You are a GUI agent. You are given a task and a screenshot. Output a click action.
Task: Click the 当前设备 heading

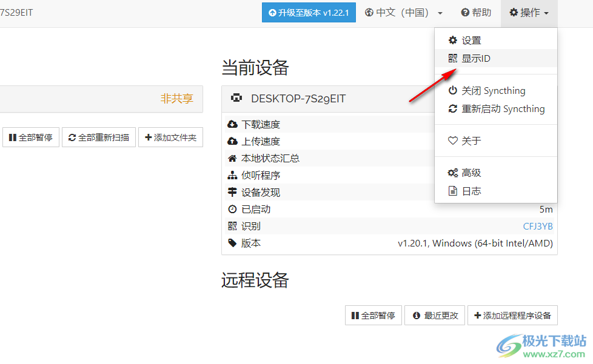pyautogui.click(x=255, y=68)
